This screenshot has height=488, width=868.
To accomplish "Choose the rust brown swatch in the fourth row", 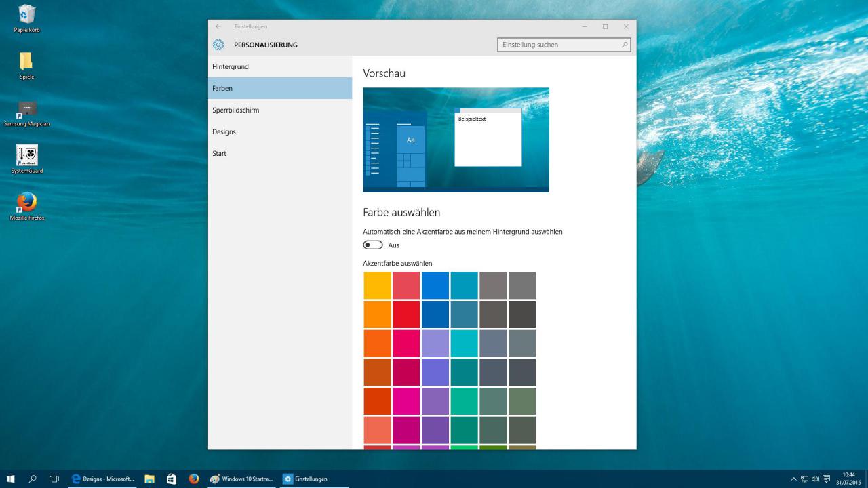I will point(377,372).
